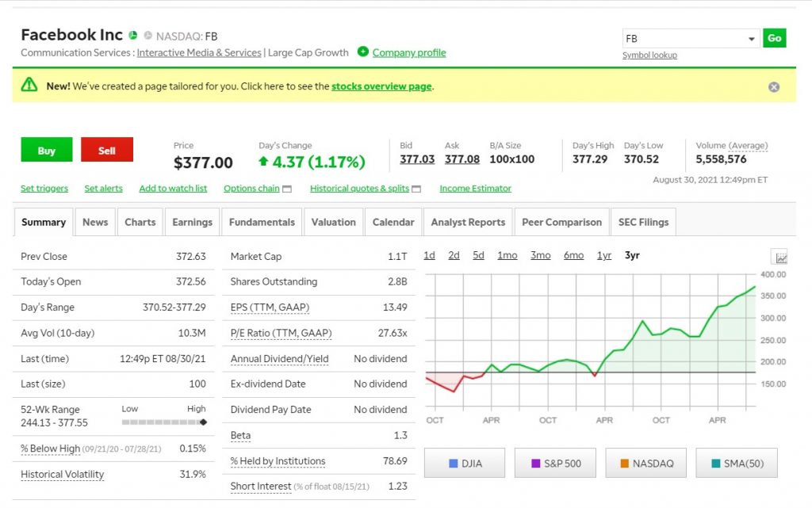This screenshot has width=812, height=508.
Task: Click the green Buy button
Action: coord(47,150)
